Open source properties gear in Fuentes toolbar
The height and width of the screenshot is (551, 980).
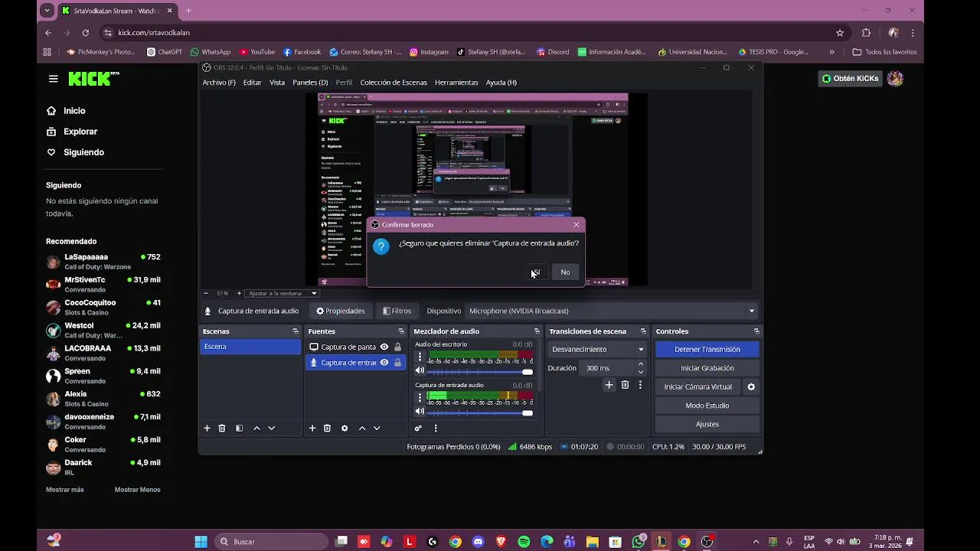pos(345,429)
